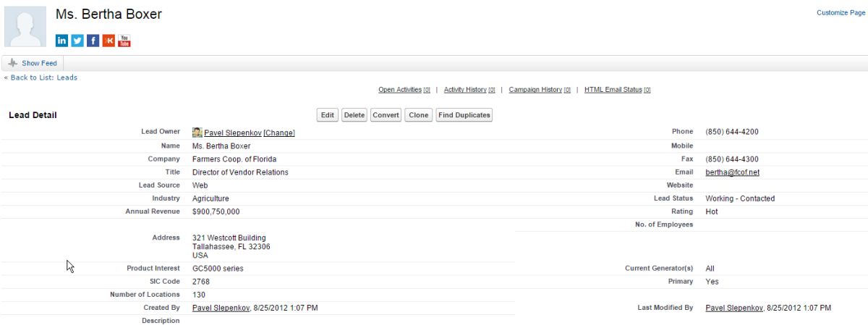The height and width of the screenshot is (328, 868).
Task: Select title Director of Vendor Relations
Action: 240,172
